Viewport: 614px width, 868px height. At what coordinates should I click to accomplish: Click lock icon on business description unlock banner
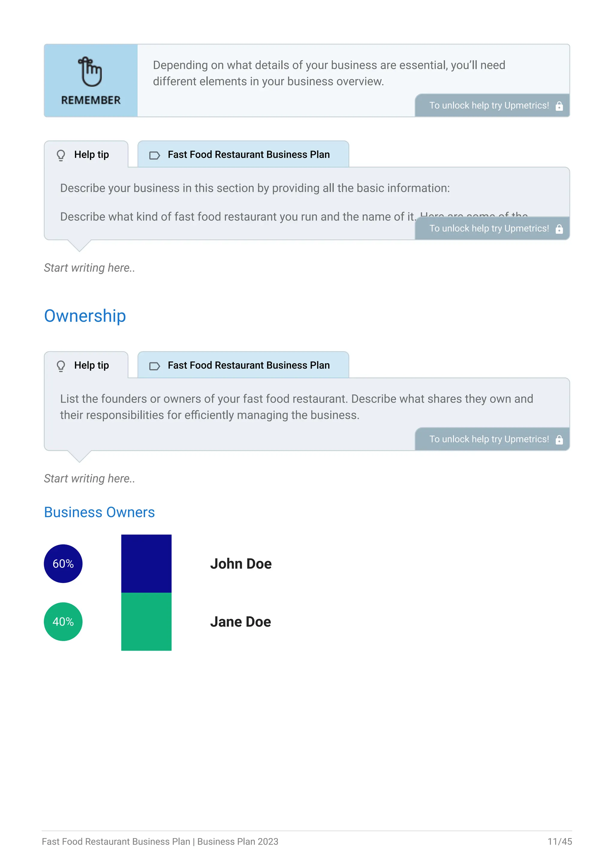[559, 229]
